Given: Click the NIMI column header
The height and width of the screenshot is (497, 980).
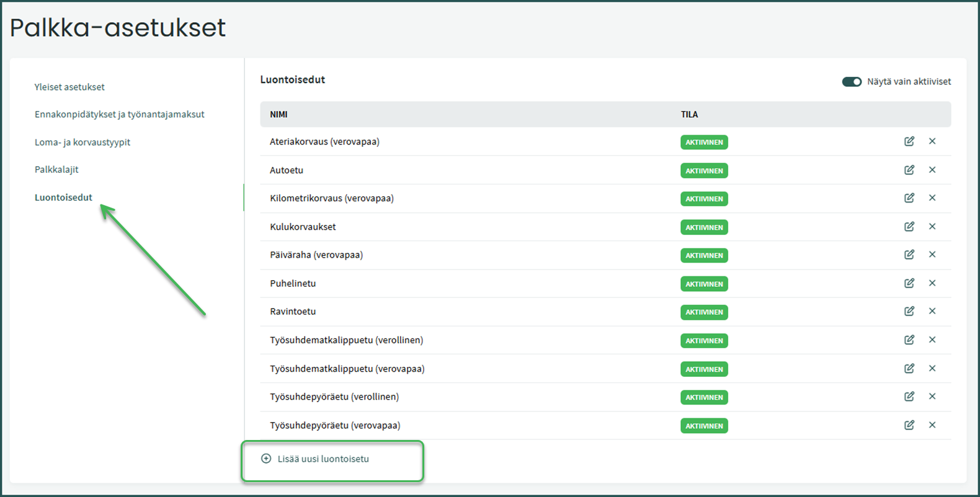Looking at the screenshot, I should tap(278, 115).
